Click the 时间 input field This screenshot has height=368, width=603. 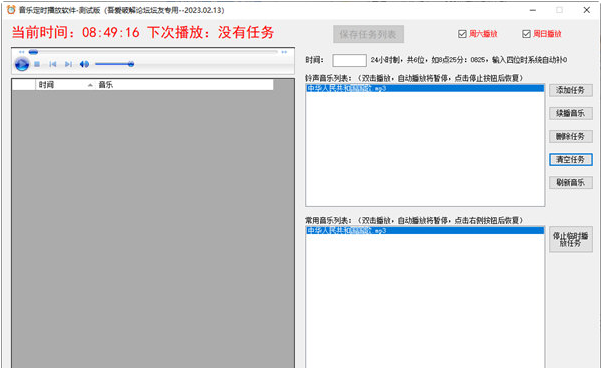click(349, 60)
